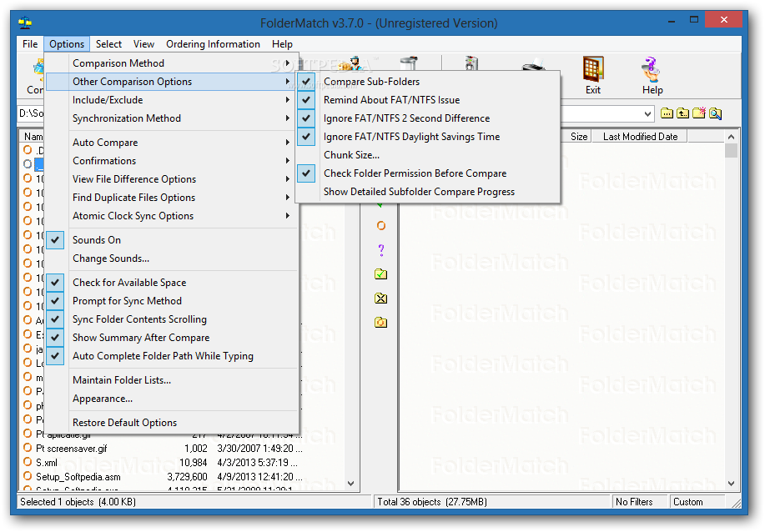
Task: Click left pane scrollbar down arrow
Action: (x=350, y=484)
